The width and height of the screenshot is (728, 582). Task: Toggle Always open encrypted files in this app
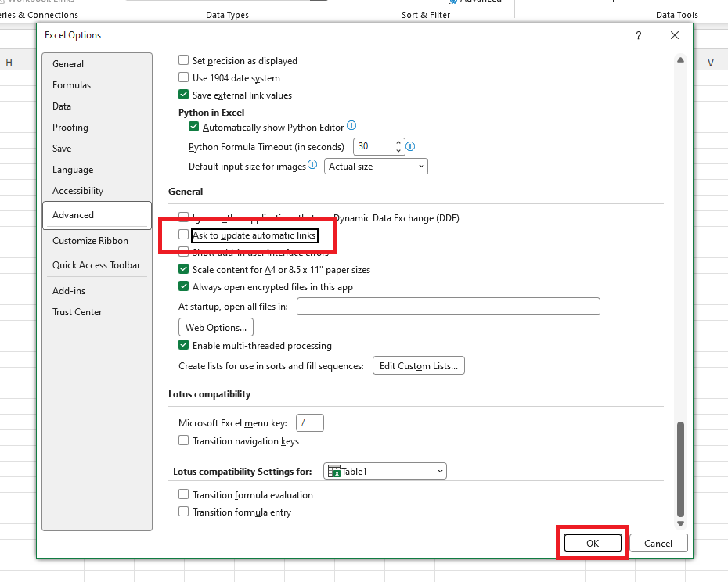point(184,286)
